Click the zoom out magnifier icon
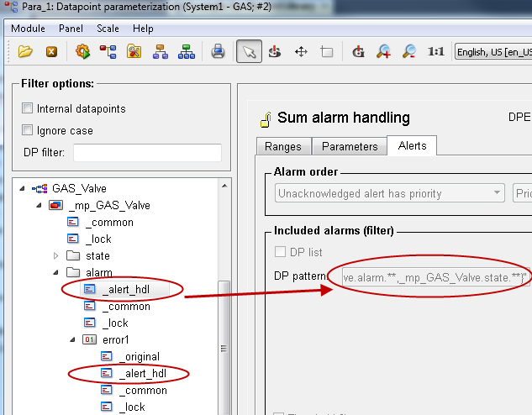 [x=409, y=51]
